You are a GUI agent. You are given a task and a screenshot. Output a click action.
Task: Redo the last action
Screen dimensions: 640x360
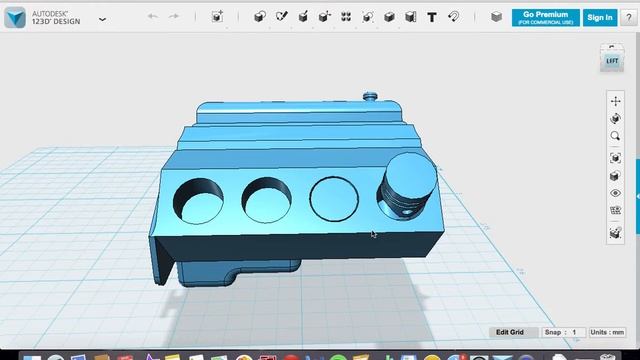coord(174,16)
